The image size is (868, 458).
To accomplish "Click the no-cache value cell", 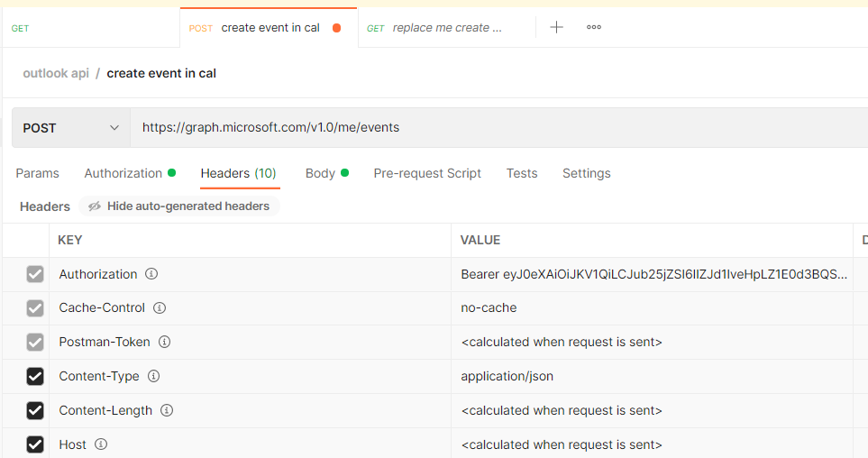I will point(652,308).
